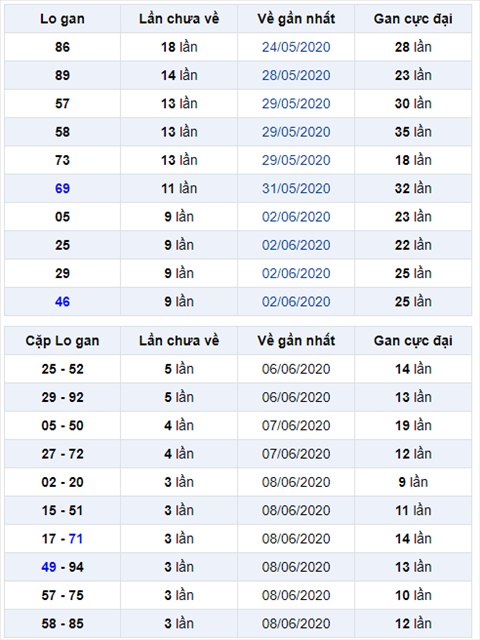Select the blue number 46

tap(62, 302)
